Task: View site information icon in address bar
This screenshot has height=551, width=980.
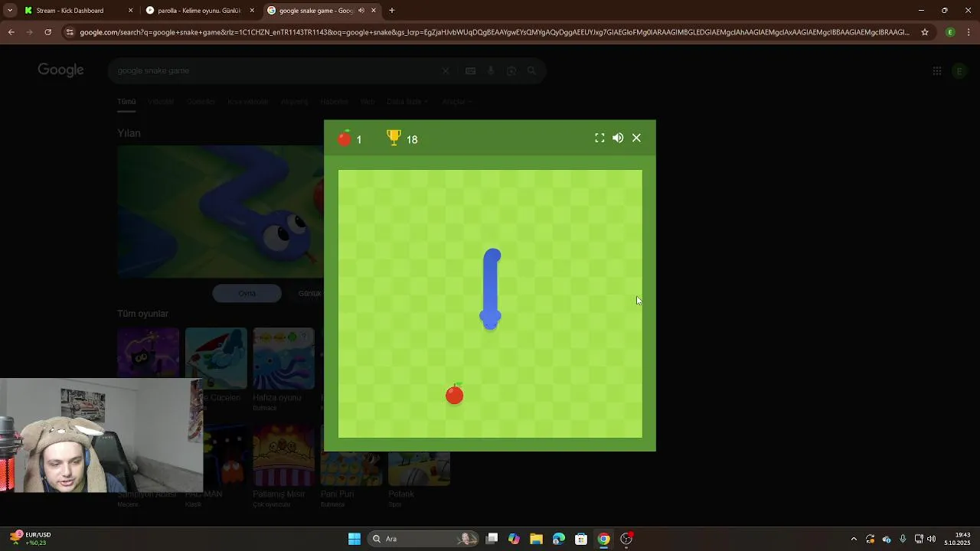Action: [70, 32]
